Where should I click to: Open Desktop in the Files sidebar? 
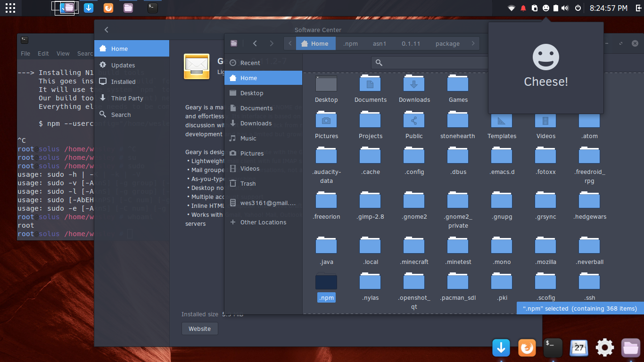tap(263, 93)
